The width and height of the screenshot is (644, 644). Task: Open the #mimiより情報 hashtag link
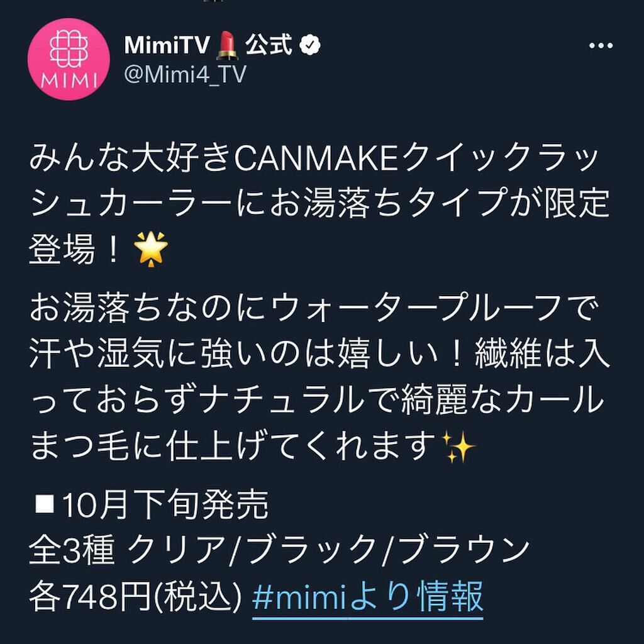point(367,596)
